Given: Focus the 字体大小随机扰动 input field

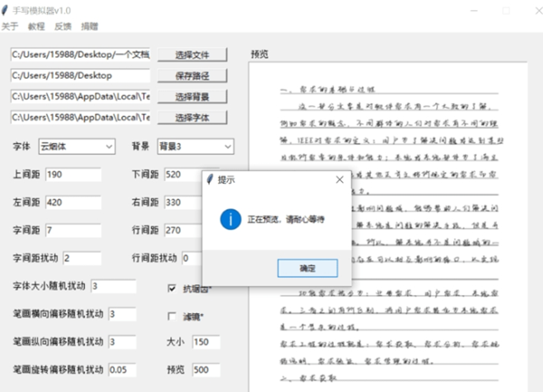Looking at the screenshot, I should pyautogui.click(x=112, y=286).
